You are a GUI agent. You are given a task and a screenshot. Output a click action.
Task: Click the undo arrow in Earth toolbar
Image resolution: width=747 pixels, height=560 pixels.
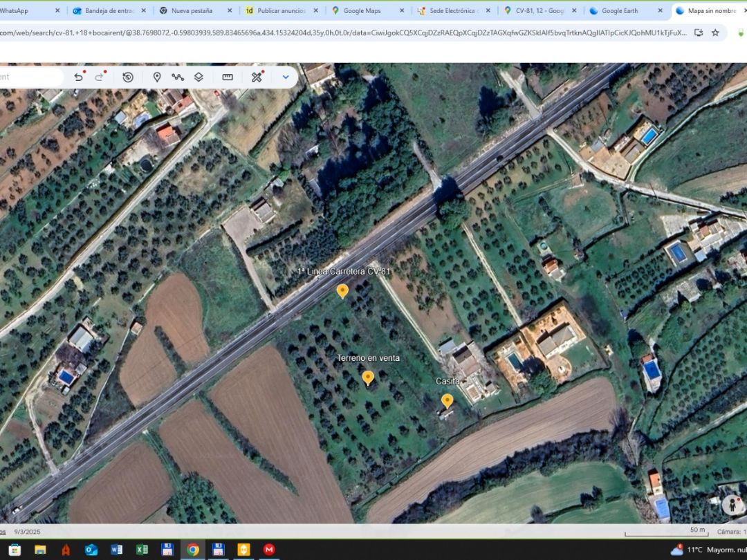point(78,77)
